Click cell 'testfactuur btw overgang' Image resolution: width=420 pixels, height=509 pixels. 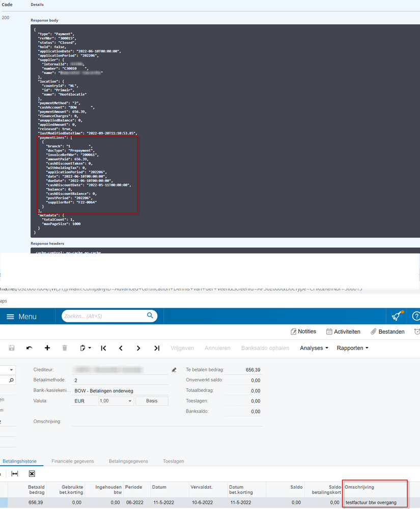[371, 502]
